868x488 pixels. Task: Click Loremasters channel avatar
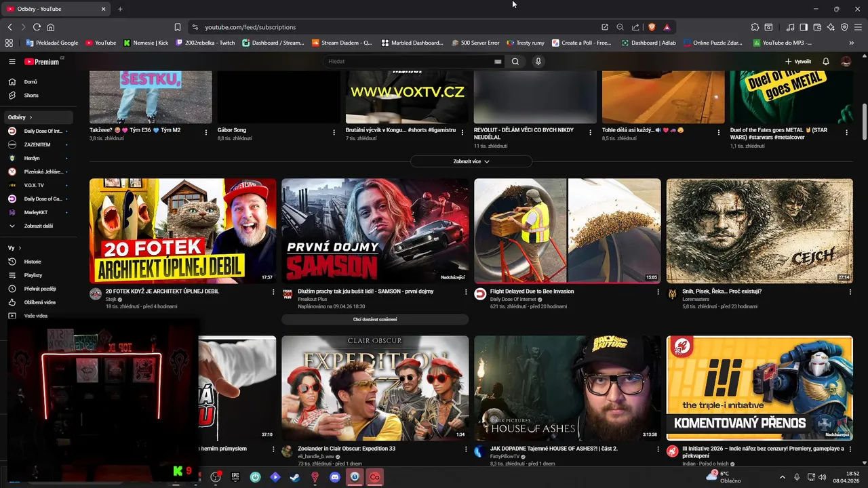point(672,294)
